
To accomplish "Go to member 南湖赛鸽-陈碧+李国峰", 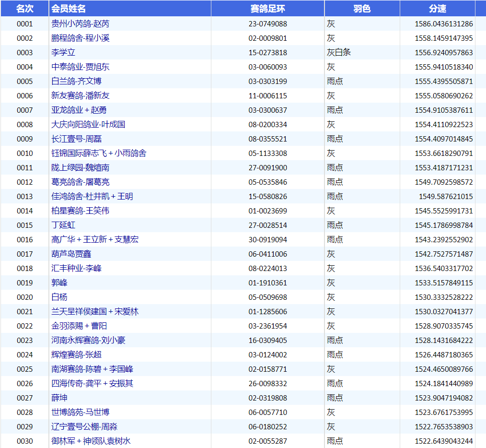I will (x=92, y=369).
